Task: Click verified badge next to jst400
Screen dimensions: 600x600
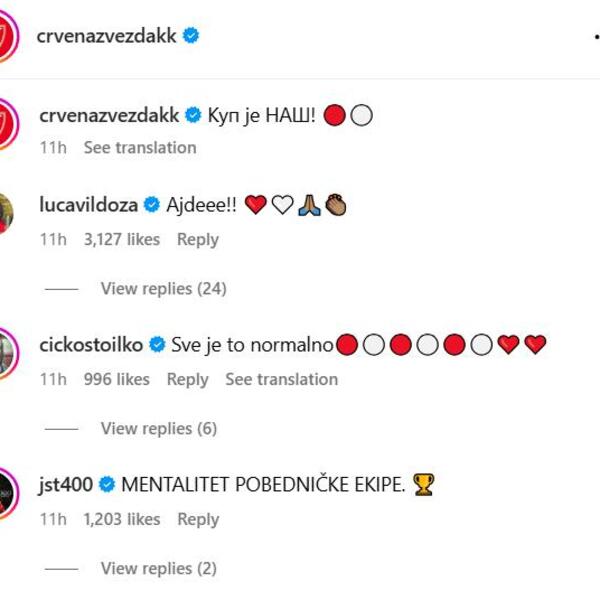Action: [107, 486]
